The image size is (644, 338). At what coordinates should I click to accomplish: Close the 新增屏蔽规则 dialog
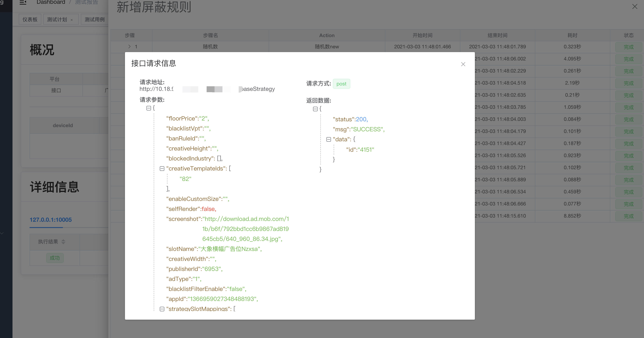[635, 6]
